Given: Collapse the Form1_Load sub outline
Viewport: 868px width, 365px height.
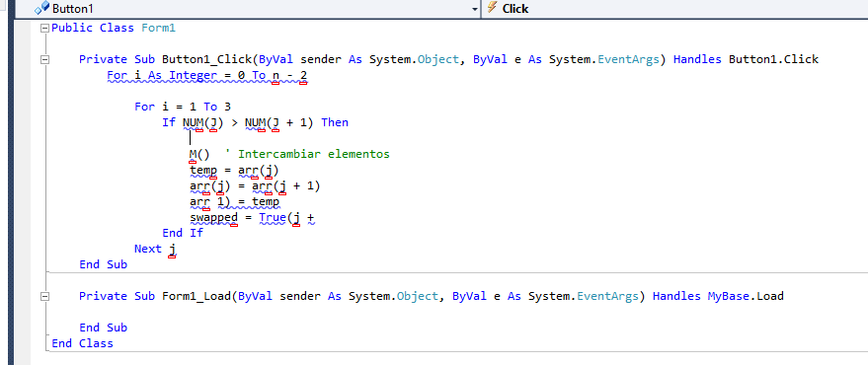Looking at the screenshot, I should coord(44,296).
